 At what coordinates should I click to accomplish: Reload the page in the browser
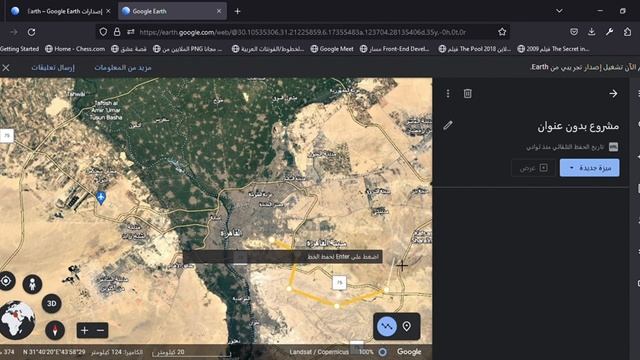tap(31, 32)
